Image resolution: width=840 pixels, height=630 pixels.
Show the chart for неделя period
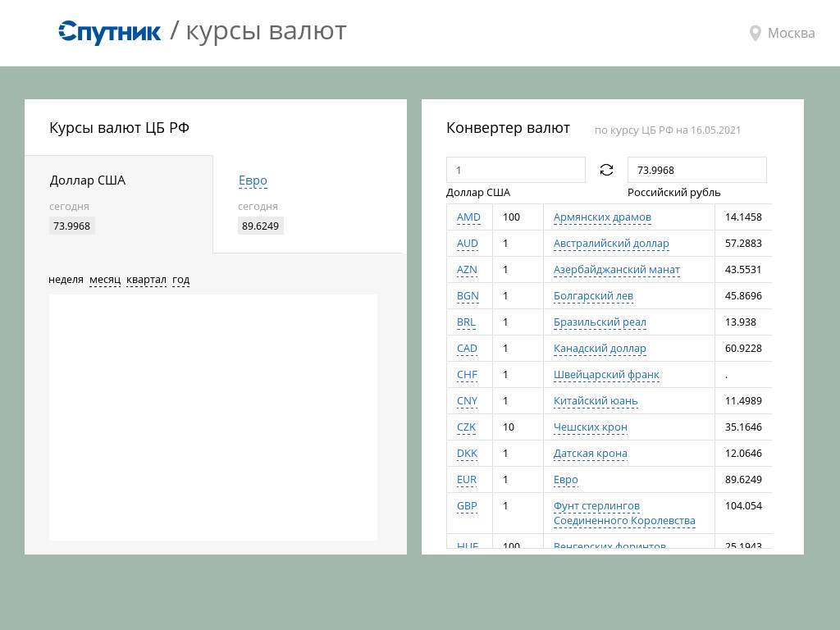click(66, 280)
